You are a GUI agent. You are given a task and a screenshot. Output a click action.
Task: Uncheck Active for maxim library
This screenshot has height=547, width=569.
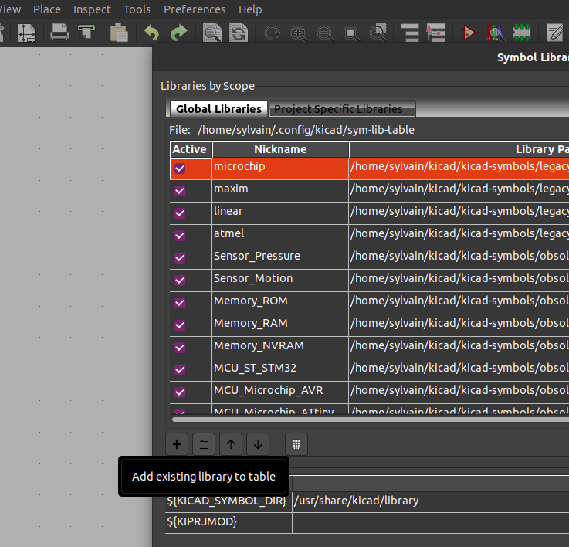pyautogui.click(x=180, y=191)
